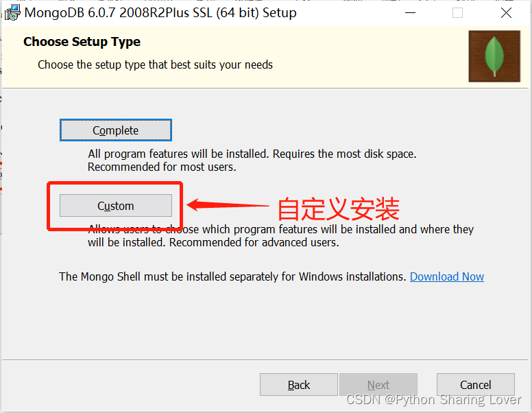
Task: Close the MongoDB Setup dialog
Action: pos(506,13)
